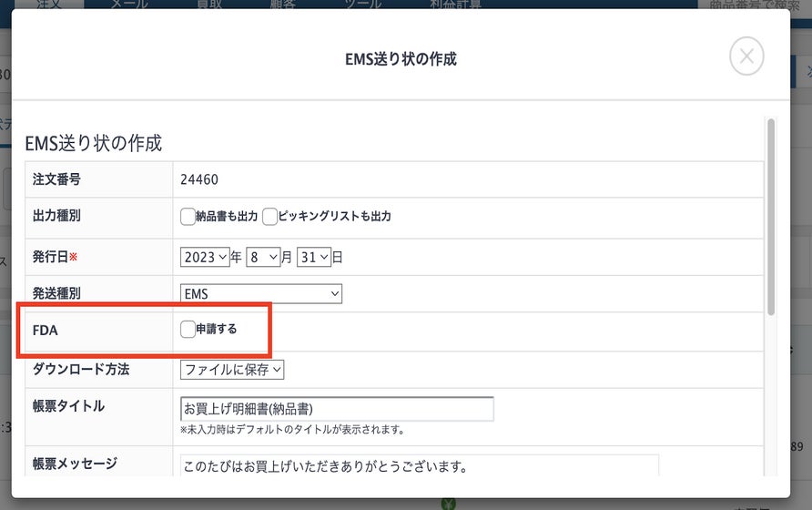This screenshot has height=510, width=812.
Task: Close the EMS送り状の作成 dialog
Action: 746,56
